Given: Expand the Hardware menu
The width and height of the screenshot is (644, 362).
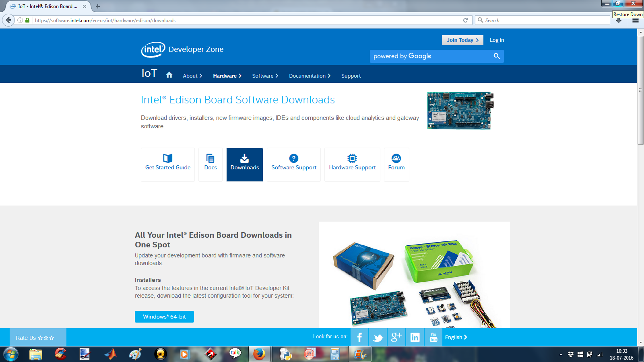Looking at the screenshot, I should [227, 76].
